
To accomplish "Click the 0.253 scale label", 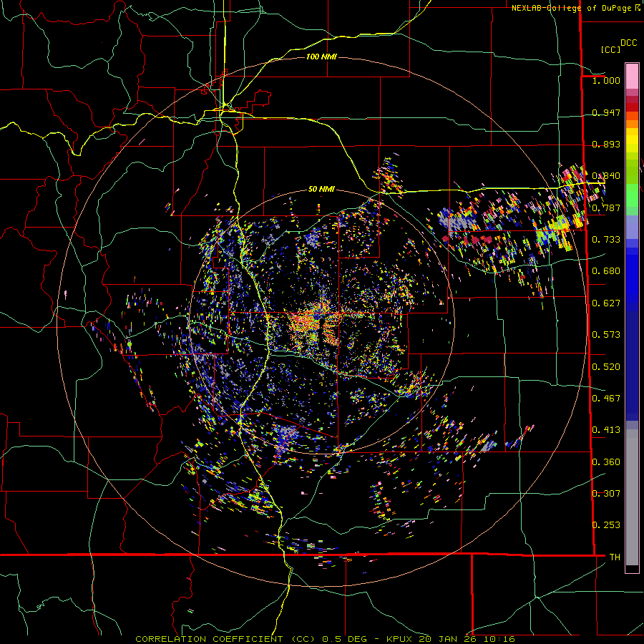I will 606,525.
